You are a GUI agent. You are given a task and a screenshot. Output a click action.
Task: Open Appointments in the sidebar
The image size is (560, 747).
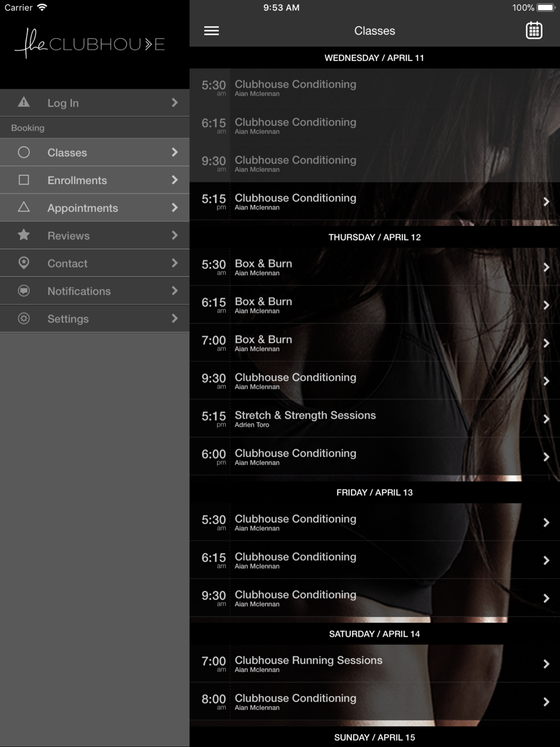point(95,208)
